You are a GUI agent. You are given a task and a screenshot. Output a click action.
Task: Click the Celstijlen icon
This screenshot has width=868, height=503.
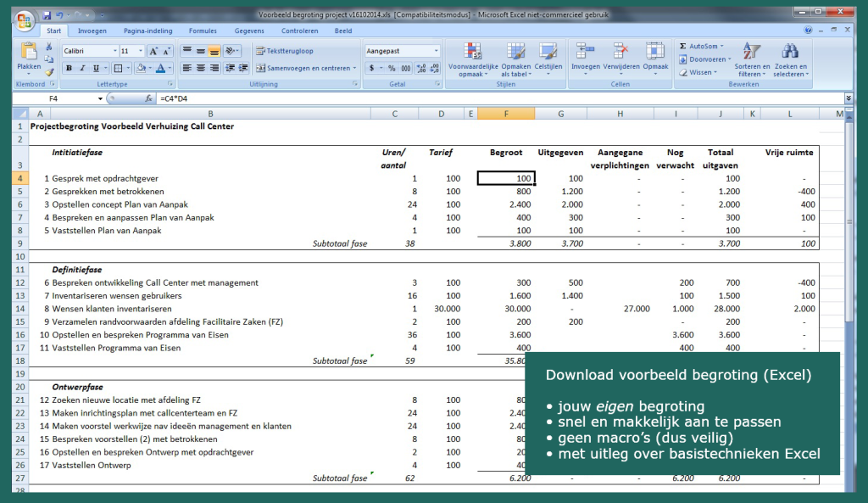pyautogui.click(x=548, y=51)
